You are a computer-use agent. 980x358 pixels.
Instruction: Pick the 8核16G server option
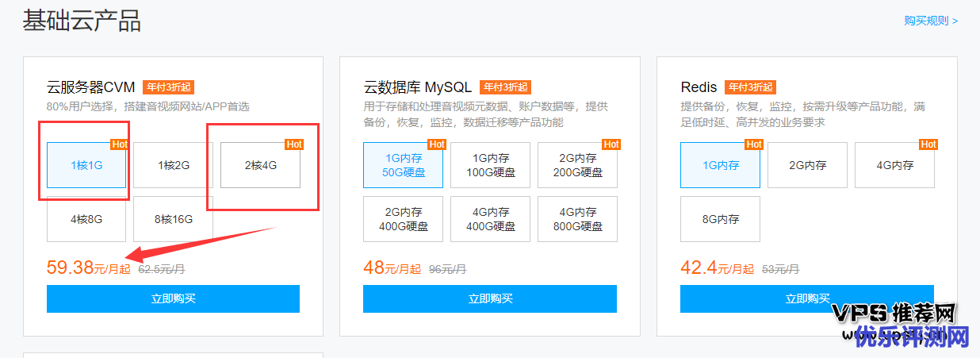click(x=173, y=219)
